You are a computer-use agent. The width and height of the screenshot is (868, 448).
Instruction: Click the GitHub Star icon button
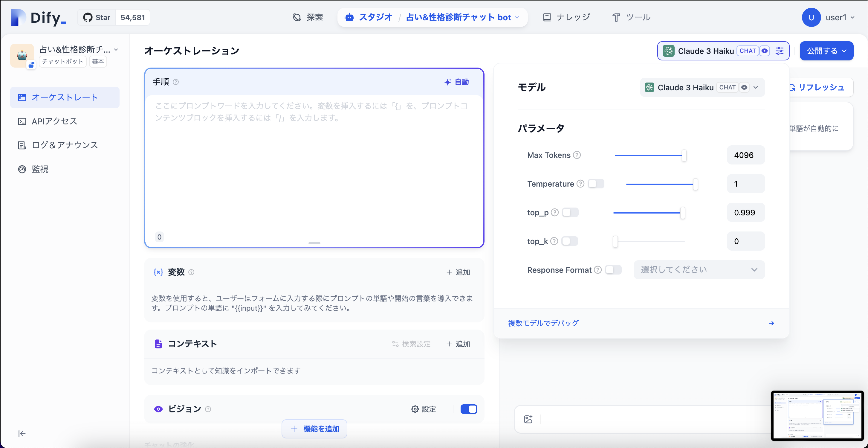tap(97, 18)
